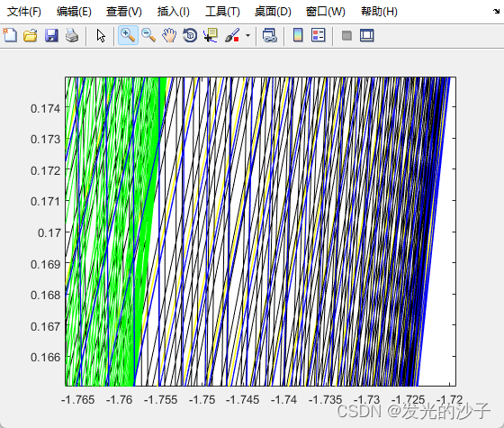504x428 pixels.
Task: Click the y-axis label 0.166
Action: pos(45,357)
